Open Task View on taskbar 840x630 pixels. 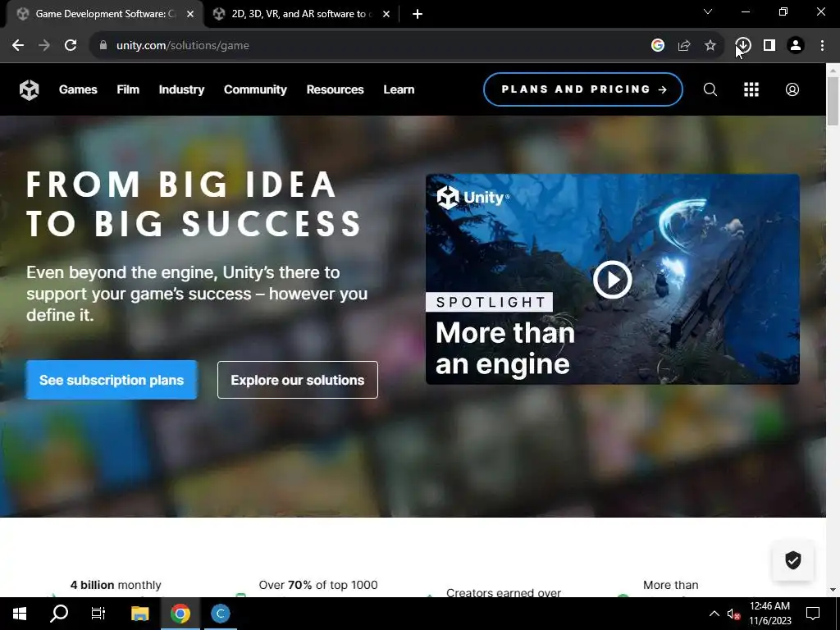click(98, 614)
